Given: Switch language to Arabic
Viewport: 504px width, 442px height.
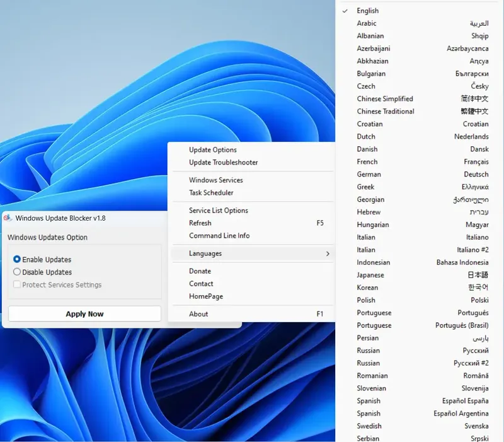Looking at the screenshot, I should pos(420,23).
